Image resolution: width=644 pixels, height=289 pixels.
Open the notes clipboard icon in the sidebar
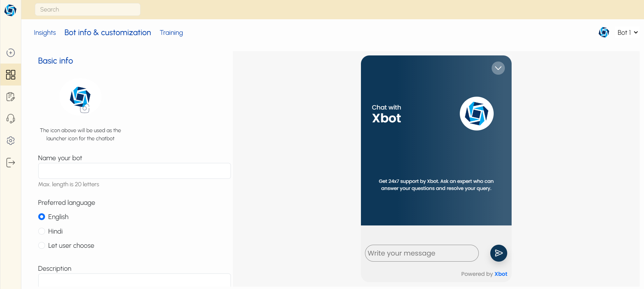click(10, 97)
